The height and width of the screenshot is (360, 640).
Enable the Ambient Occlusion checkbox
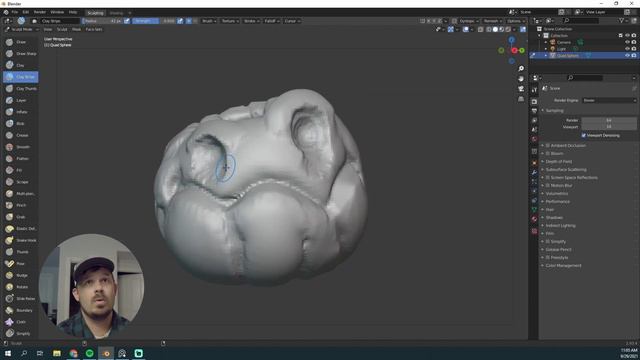click(548, 146)
